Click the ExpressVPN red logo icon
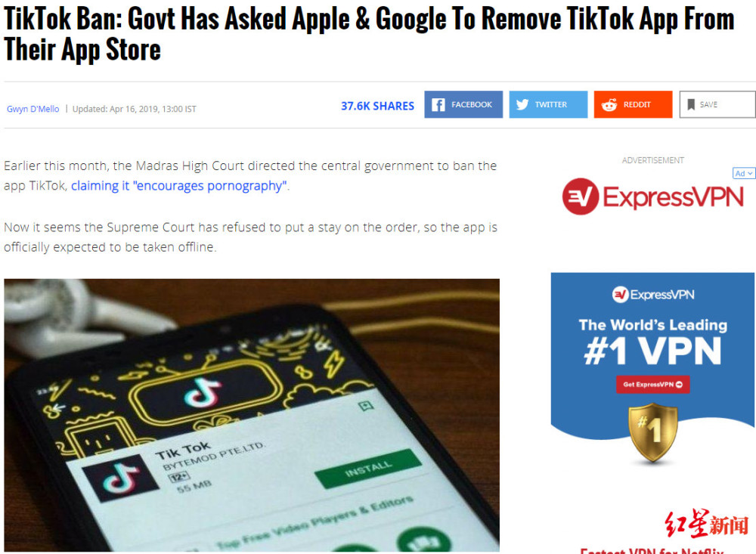The width and height of the screenshot is (756, 554). [581, 197]
